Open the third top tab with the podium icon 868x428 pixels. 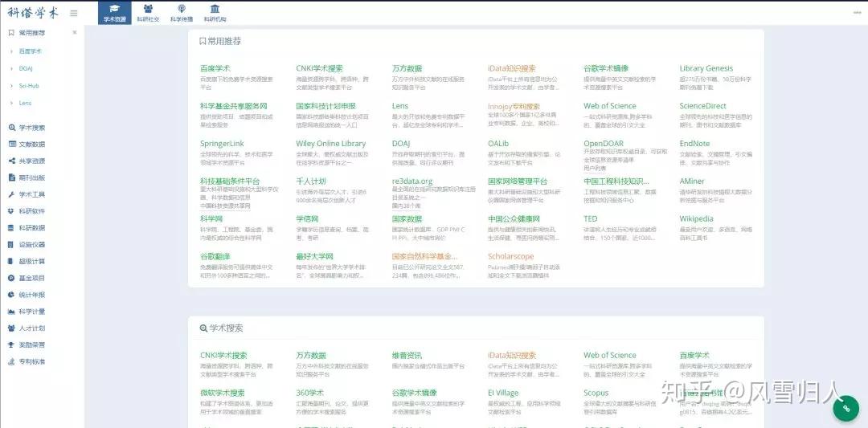[x=182, y=13]
